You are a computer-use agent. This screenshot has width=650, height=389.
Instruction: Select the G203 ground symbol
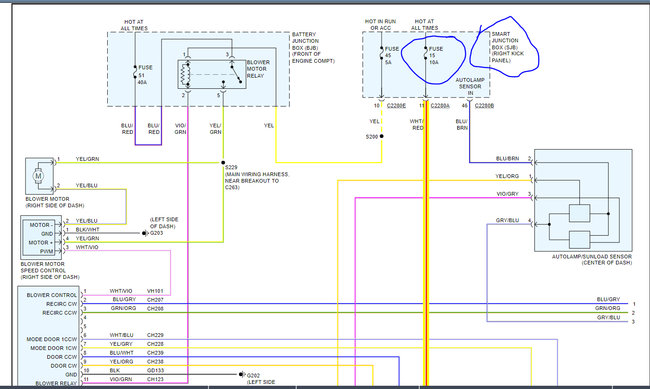pyautogui.click(x=145, y=233)
